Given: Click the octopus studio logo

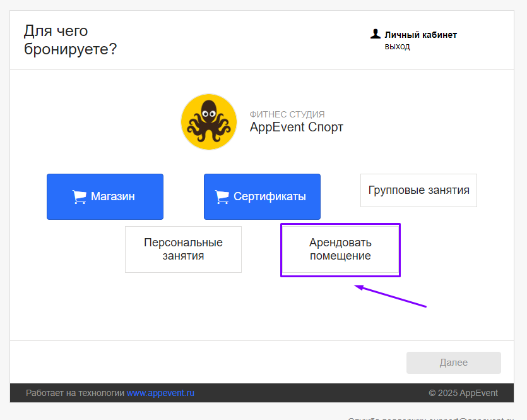Looking at the screenshot, I should tap(208, 122).
